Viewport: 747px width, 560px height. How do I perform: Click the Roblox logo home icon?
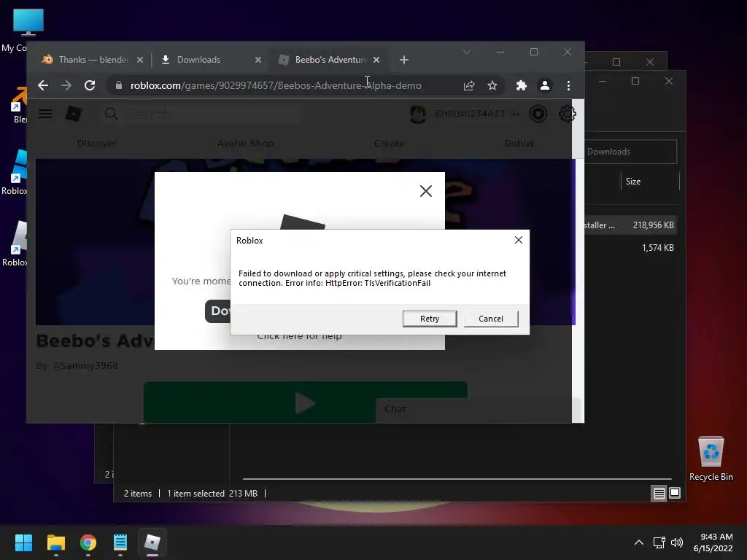pos(74,114)
